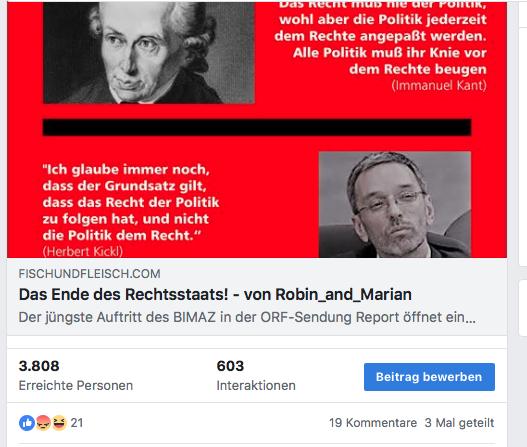The width and height of the screenshot is (527, 447).
Task: Open the Das Ende des Rechtsstaats article title
Action: pyautogui.click(x=215, y=294)
